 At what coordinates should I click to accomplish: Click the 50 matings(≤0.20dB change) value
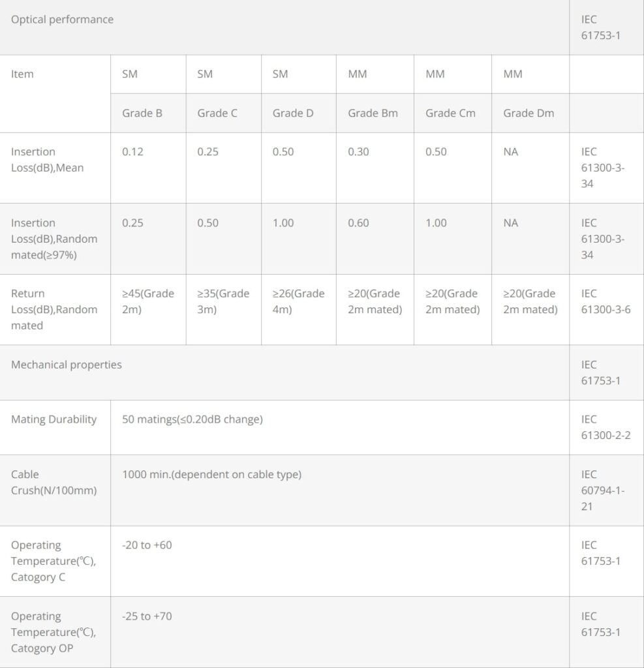click(192, 419)
